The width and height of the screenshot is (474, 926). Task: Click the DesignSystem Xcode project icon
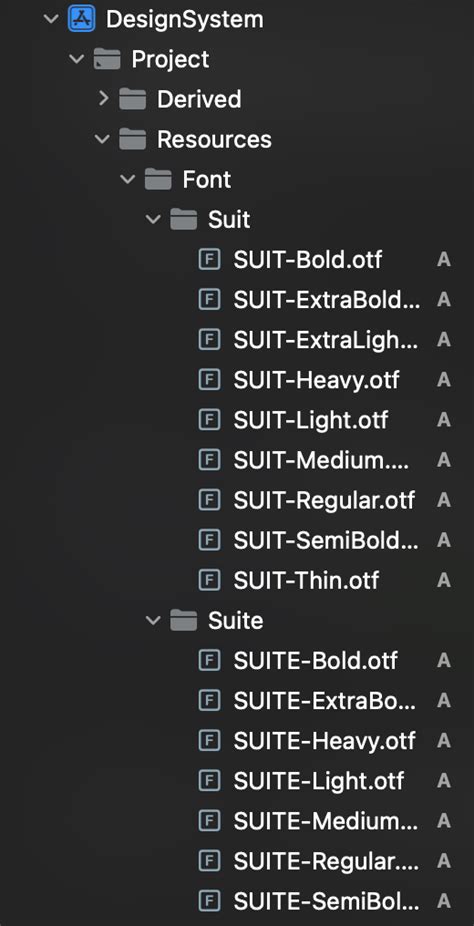coord(81,19)
